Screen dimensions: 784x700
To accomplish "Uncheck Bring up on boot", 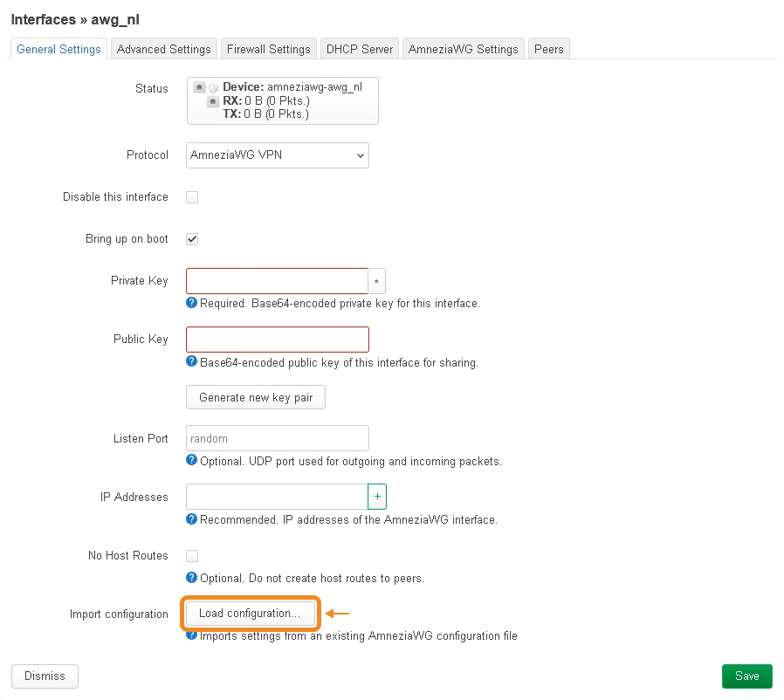I will pos(192,239).
